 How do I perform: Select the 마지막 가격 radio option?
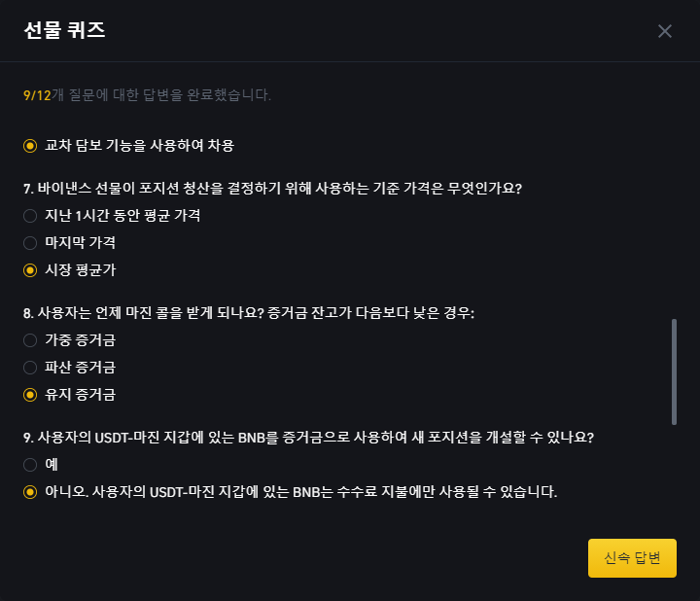(x=70, y=243)
